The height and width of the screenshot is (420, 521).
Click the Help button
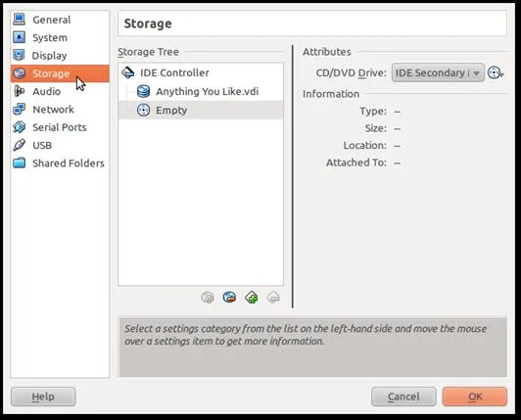tap(43, 397)
